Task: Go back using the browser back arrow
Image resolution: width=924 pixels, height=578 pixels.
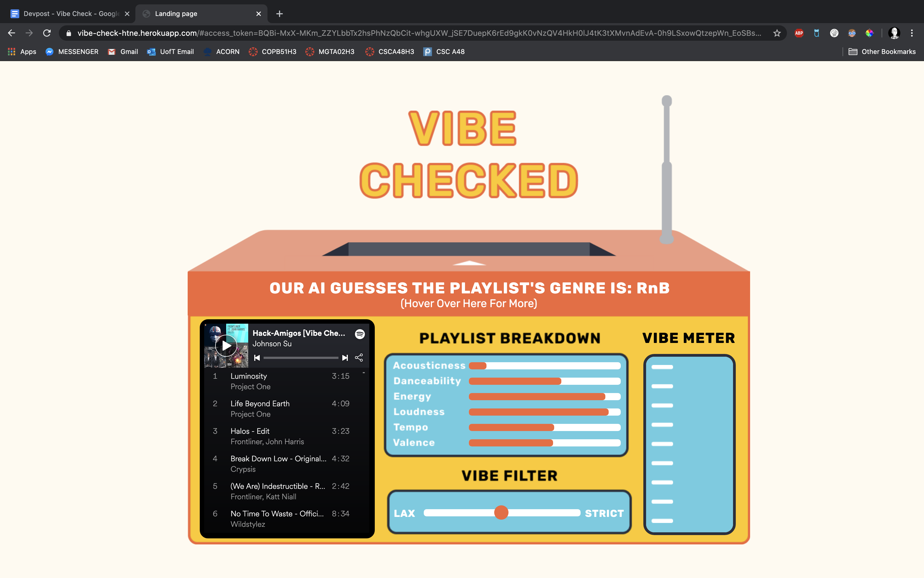Action: [12, 33]
